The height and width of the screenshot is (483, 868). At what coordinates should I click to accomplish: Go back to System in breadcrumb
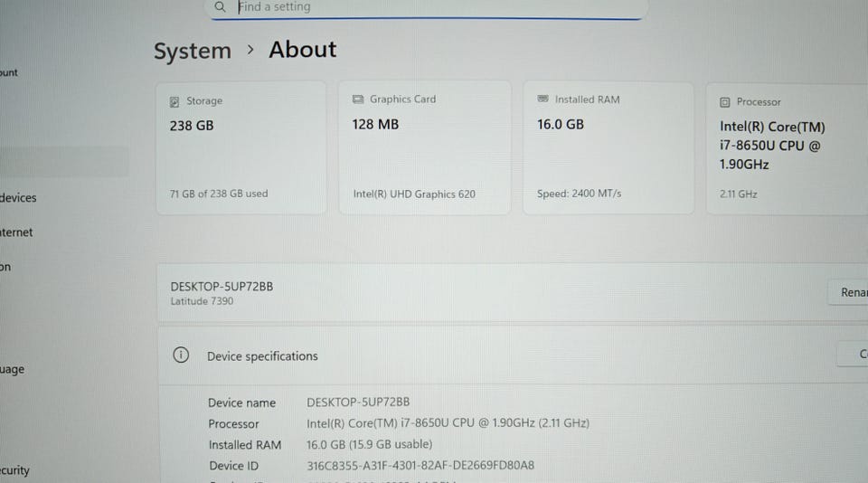(193, 51)
